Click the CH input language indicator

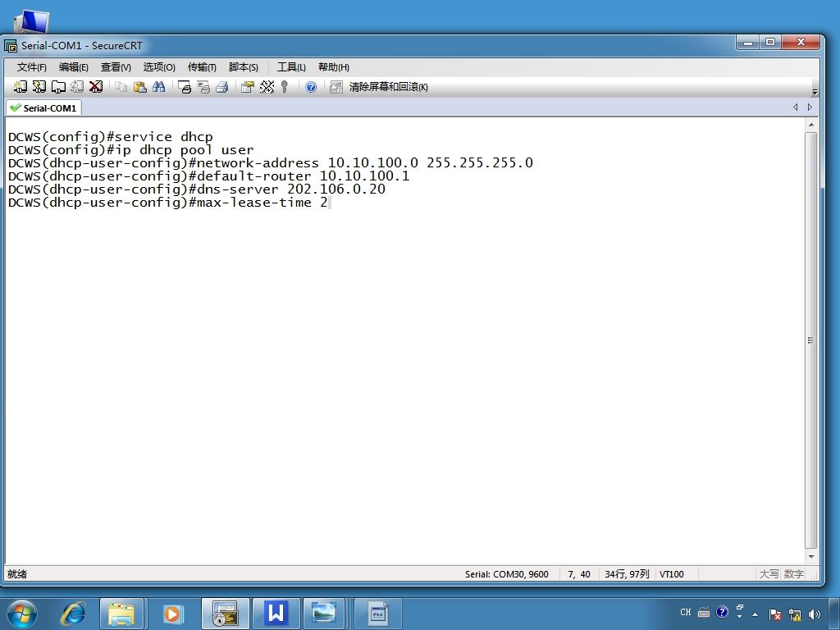(685, 612)
